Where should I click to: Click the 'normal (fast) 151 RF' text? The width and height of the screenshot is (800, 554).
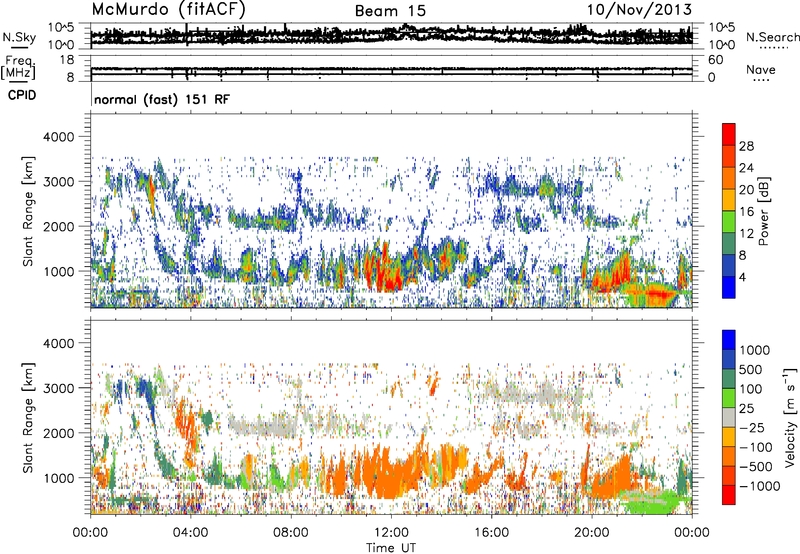click(x=162, y=99)
